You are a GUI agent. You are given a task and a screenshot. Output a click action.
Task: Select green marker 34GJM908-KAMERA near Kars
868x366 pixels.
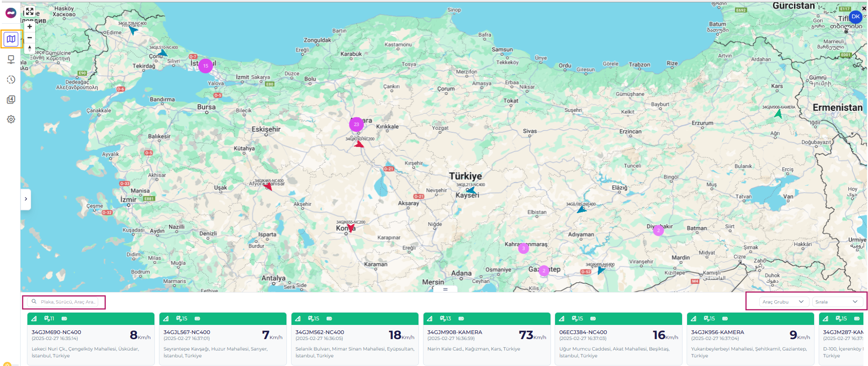tap(778, 114)
